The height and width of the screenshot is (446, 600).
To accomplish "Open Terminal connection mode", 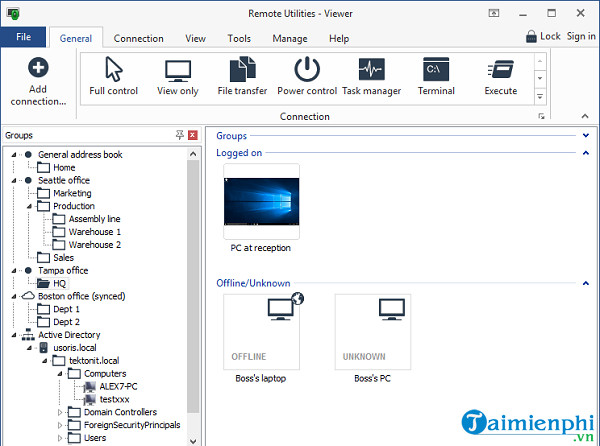I will point(436,77).
